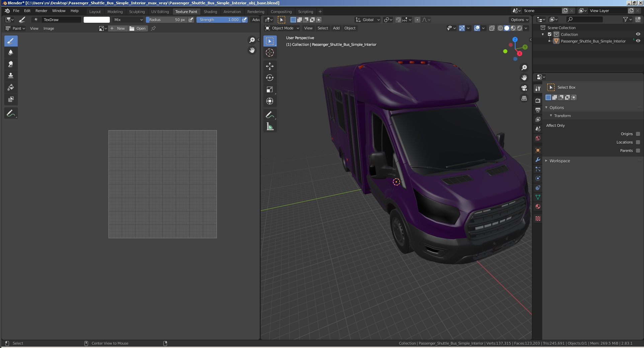The width and height of the screenshot is (644, 348).
Task: Click New image button
Action: [118, 28]
